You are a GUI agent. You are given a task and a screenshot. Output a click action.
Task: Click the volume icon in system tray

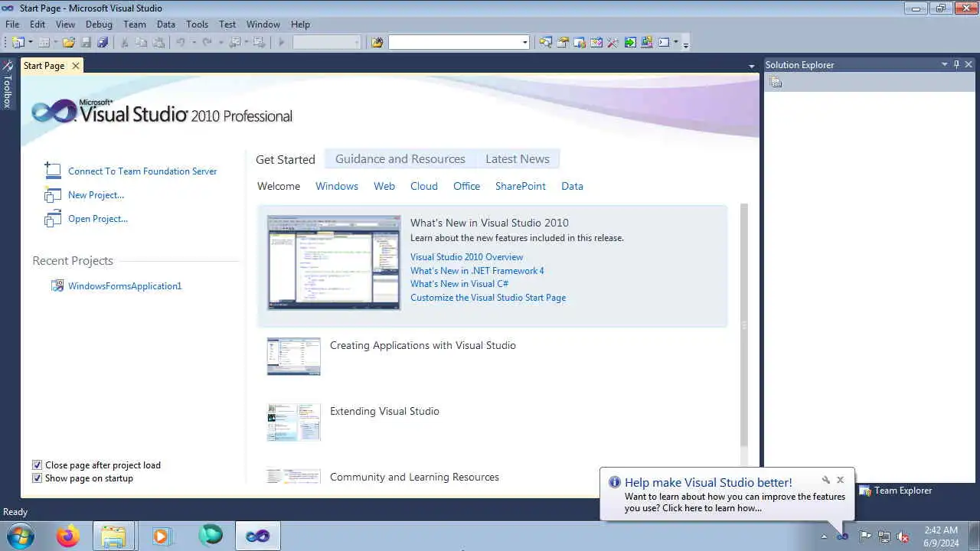click(x=903, y=536)
